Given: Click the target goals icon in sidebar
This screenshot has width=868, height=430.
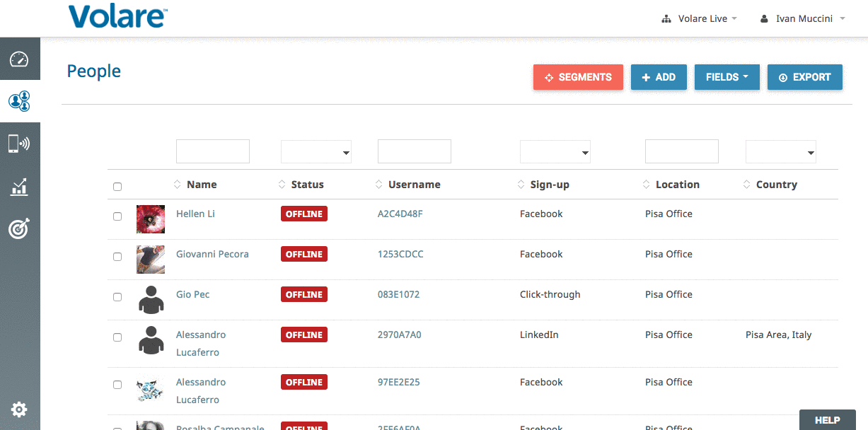Looking at the screenshot, I should pos(19,229).
